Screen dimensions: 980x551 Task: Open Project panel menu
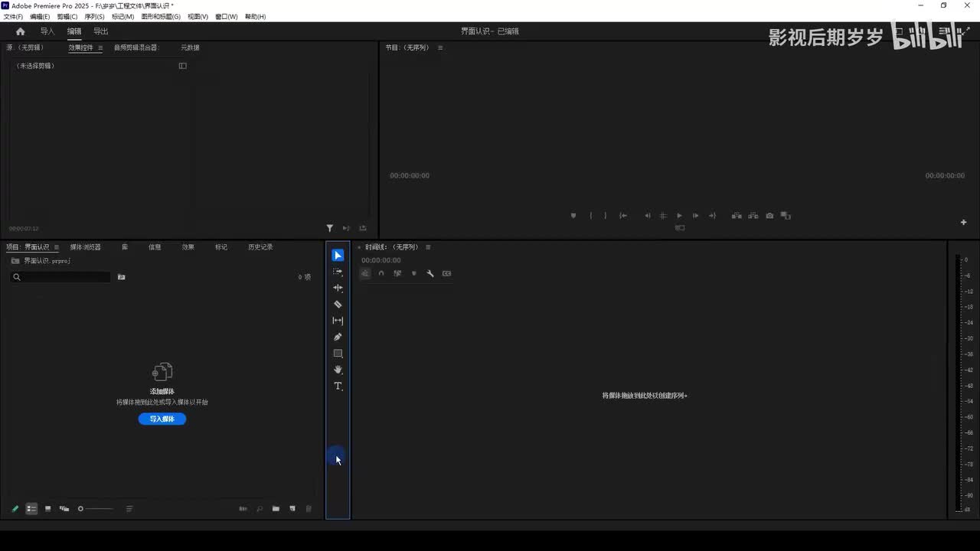pos(56,247)
